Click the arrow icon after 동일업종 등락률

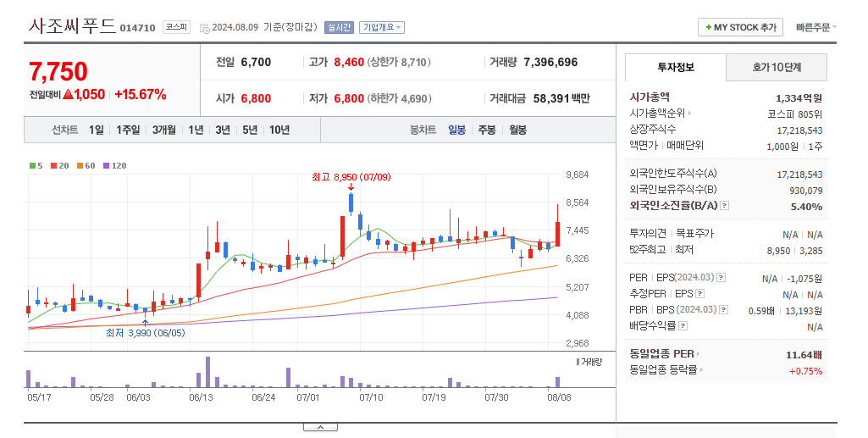(x=701, y=370)
